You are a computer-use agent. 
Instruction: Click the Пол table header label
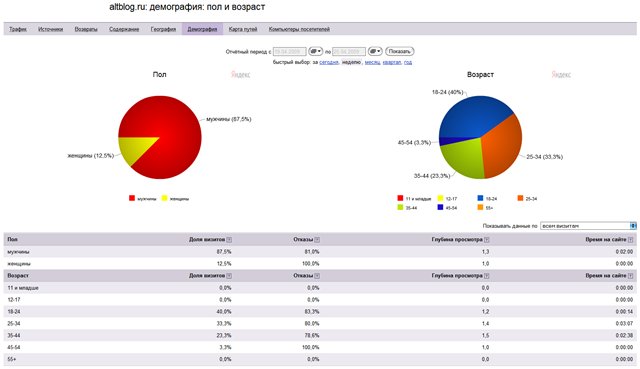tap(13, 240)
